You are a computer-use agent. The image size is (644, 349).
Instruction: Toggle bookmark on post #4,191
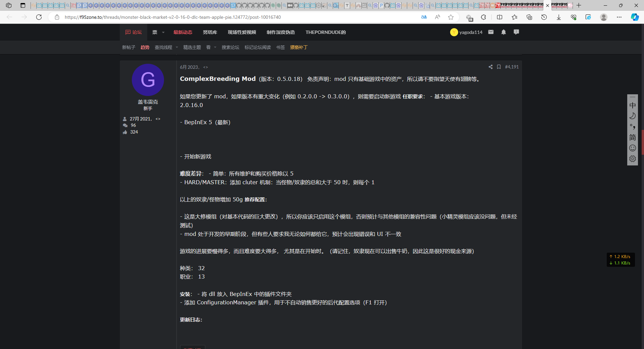499,67
